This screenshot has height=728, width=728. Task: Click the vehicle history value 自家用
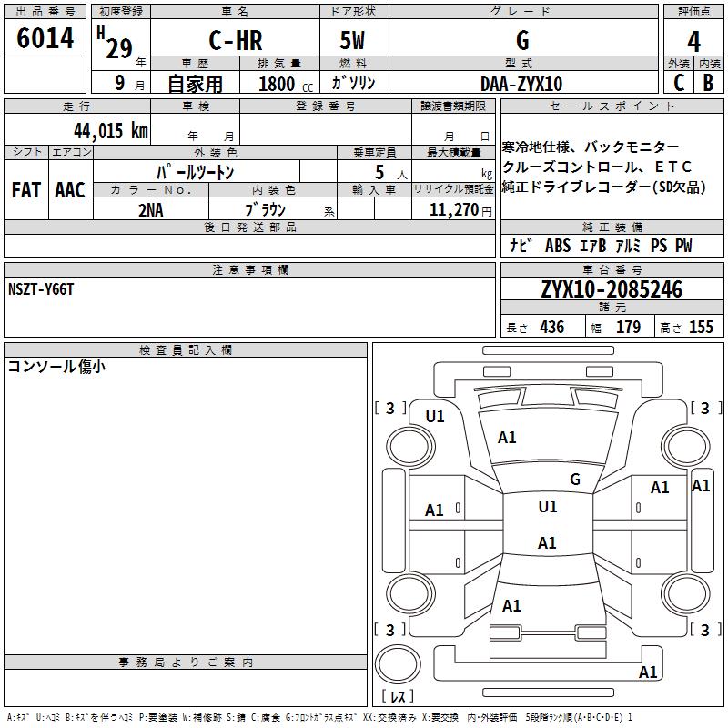click(195, 84)
